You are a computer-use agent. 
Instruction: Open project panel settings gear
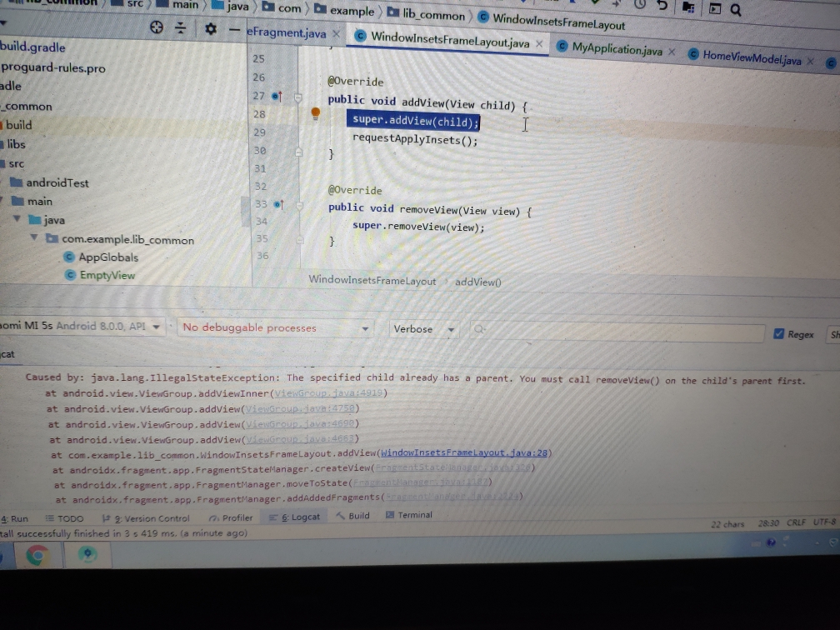pos(211,29)
